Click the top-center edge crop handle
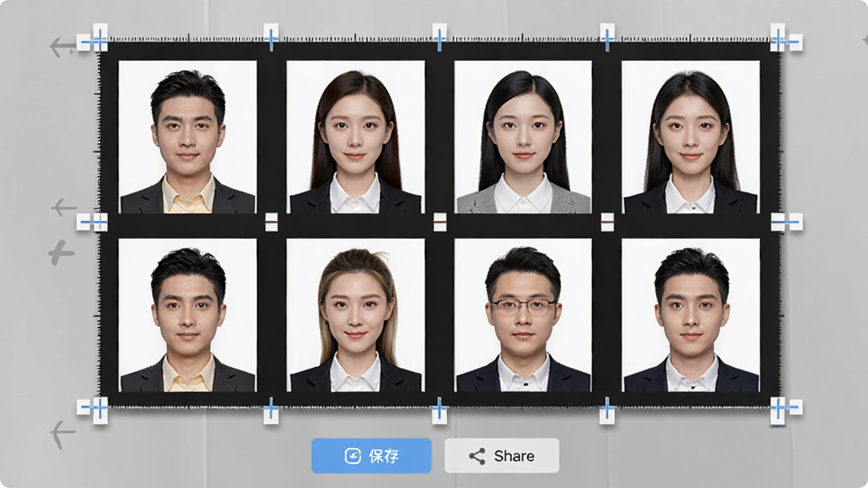Screen dimensions: 868x488 tap(440, 38)
